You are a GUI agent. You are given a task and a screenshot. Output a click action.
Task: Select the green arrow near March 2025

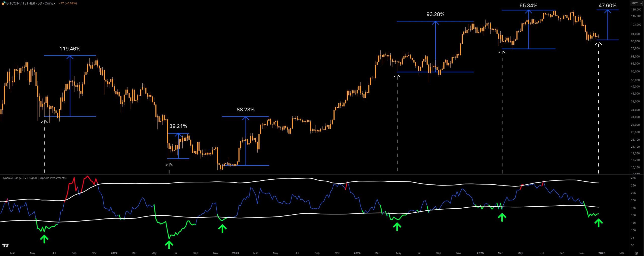pyautogui.click(x=502, y=217)
